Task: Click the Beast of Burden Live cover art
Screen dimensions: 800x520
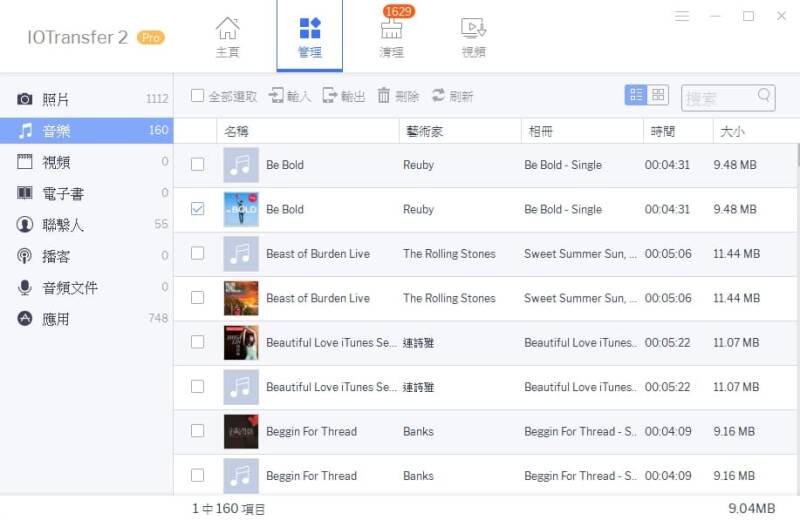Action: [x=241, y=298]
